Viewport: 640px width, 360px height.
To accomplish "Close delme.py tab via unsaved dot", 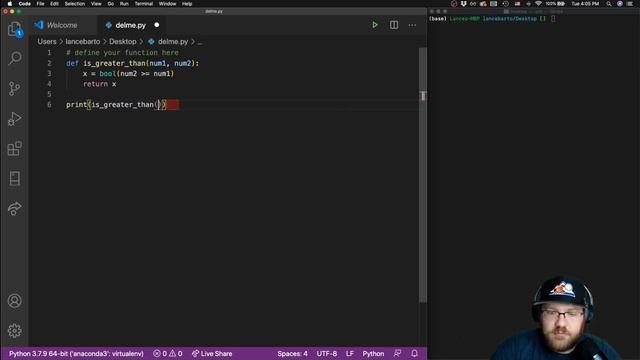I will click(x=157, y=25).
